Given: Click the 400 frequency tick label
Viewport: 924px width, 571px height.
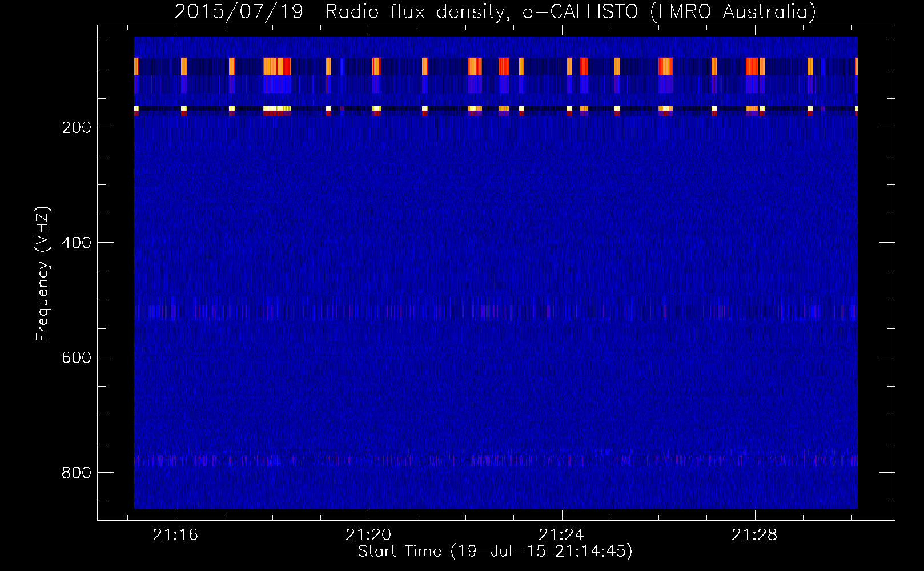Looking at the screenshot, I should tap(76, 243).
